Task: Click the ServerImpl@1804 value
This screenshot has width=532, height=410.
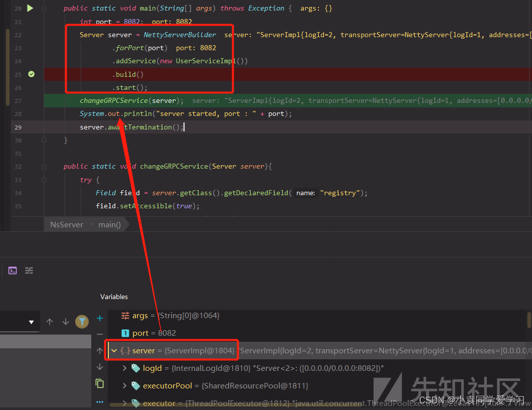Action: (x=200, y=351)
